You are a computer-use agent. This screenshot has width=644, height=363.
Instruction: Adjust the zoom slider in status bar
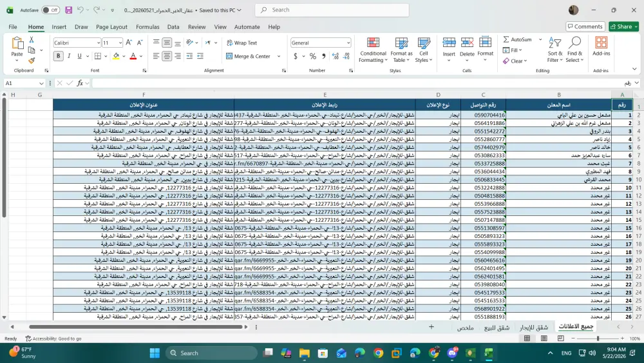tap(598, 338)
